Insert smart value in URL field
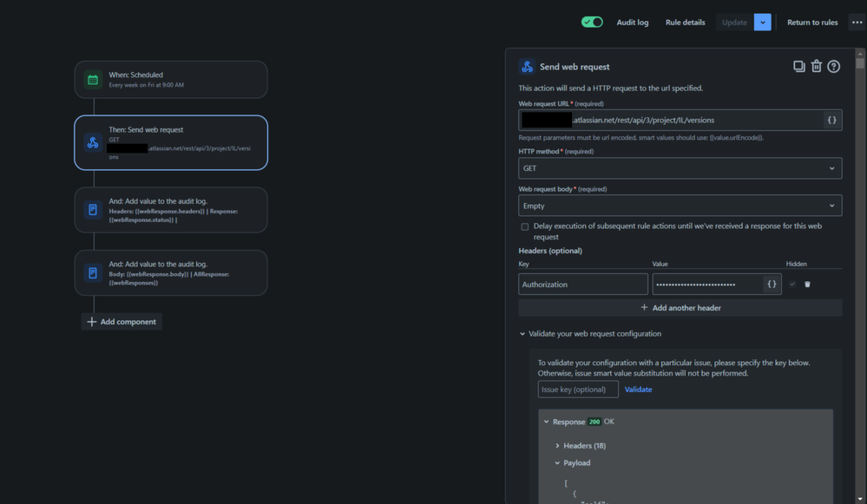The width and height of the screenshot is (867, 504). pyautogui.click(x=831, y=120)
